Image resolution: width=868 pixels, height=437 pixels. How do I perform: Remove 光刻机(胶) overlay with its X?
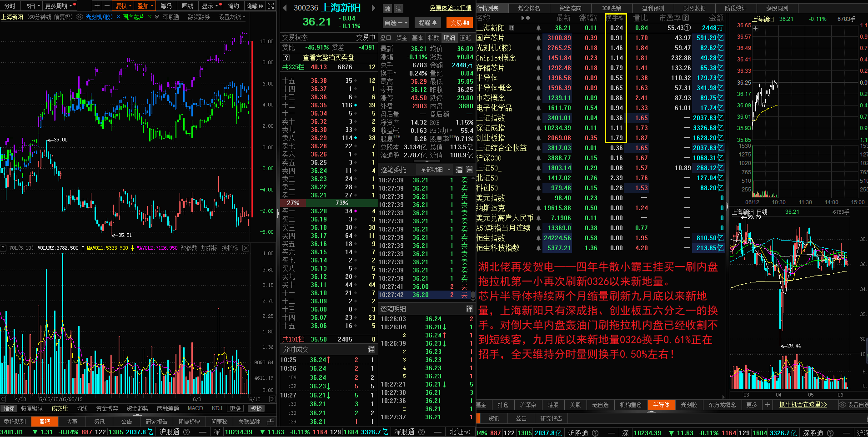pos(118,17)
